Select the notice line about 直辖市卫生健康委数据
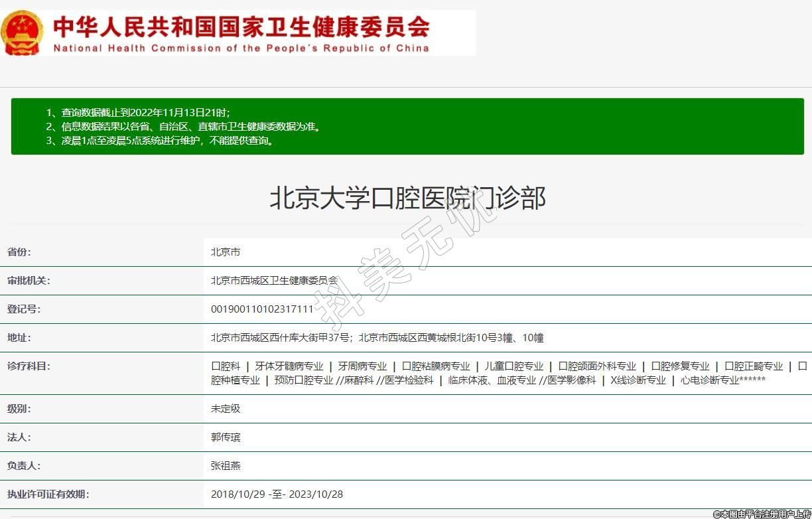 183,126
